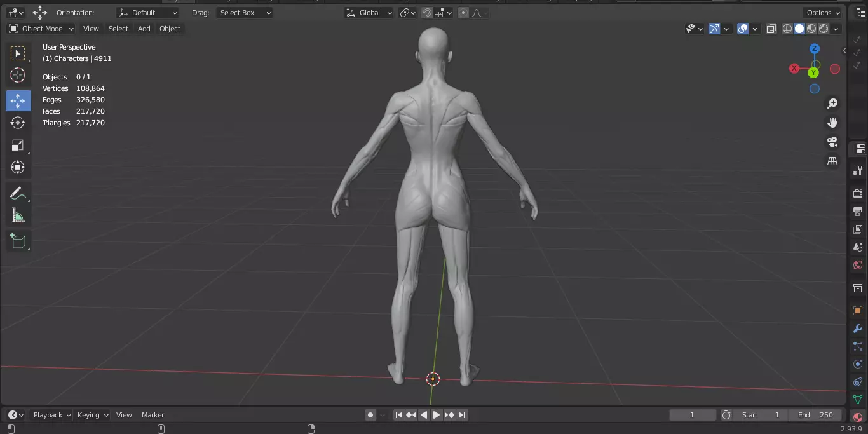This screenshot has width=868, height=434.
Task: Switch to material preview shading
Action: pyautogui.click(x=811, y=29)
